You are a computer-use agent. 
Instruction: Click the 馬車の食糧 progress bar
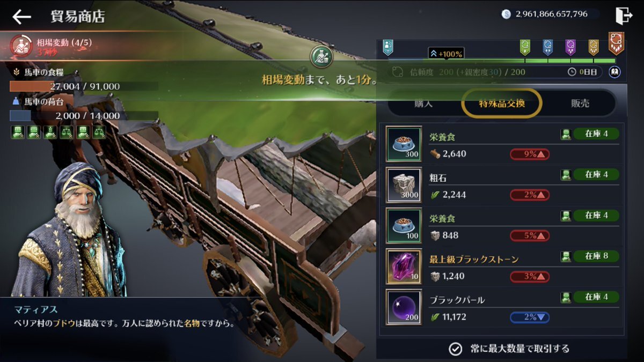coord(84,86)
